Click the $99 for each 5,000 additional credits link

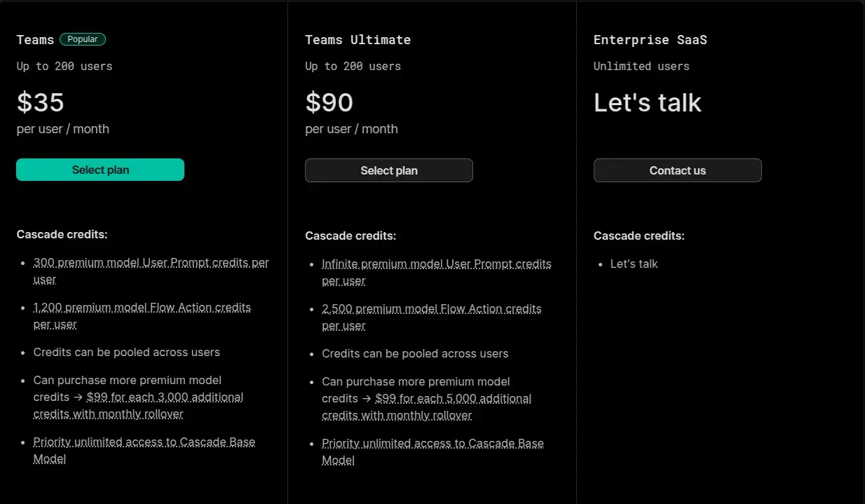pos(453,399)
